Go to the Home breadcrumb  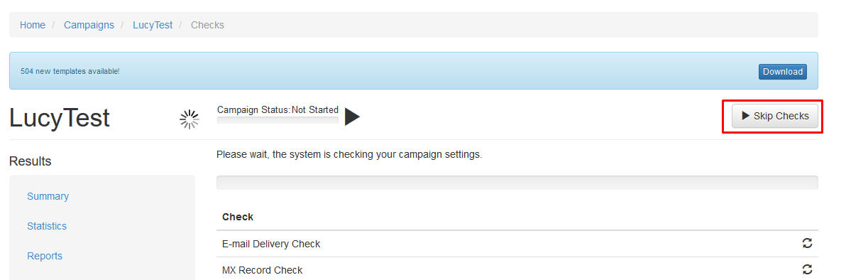[33, 25]
